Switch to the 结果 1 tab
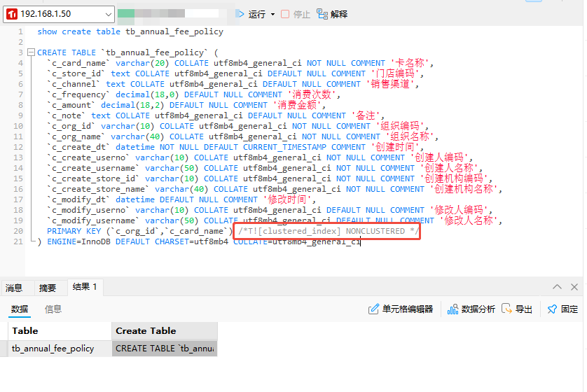The width and height of the screenshot is (587, 392). (x=85, y=287)
